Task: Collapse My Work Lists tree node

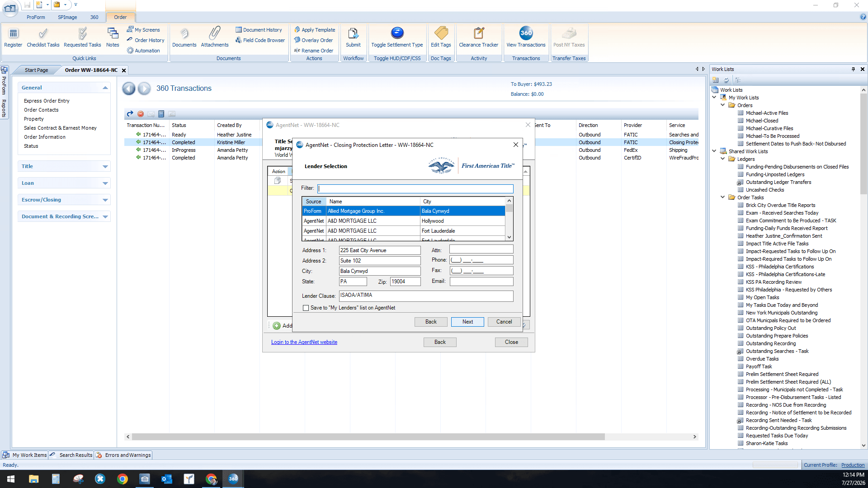Action: (714, 97)
